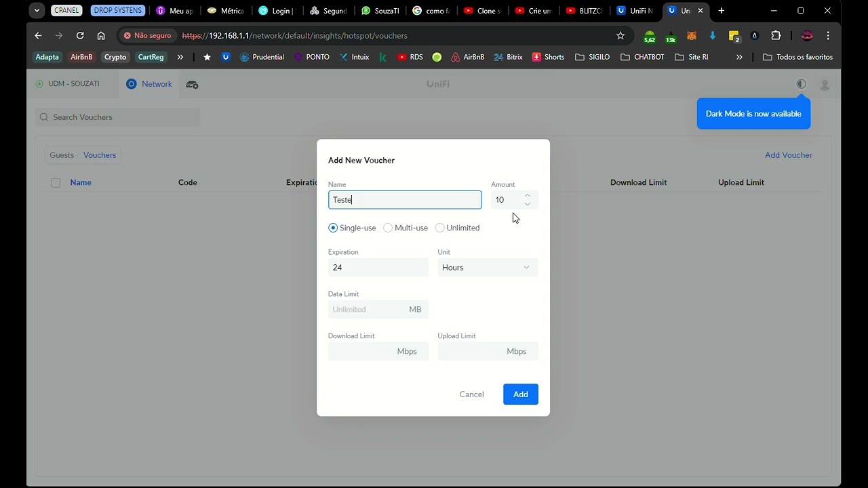Open the PONTO bookmark
The image size is (868, 488).
pyautogui.click(x=312, y=57)
